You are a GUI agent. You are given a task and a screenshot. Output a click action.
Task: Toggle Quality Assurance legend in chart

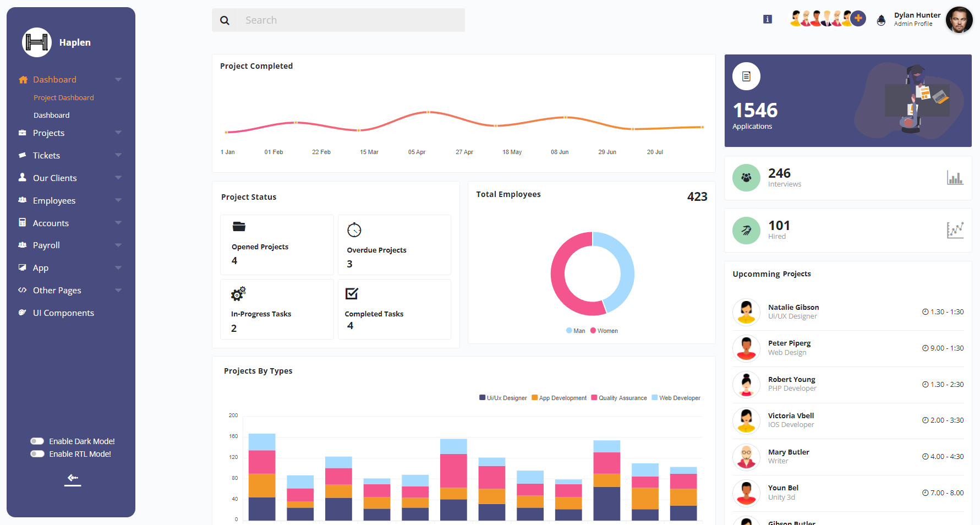(618, 398)
